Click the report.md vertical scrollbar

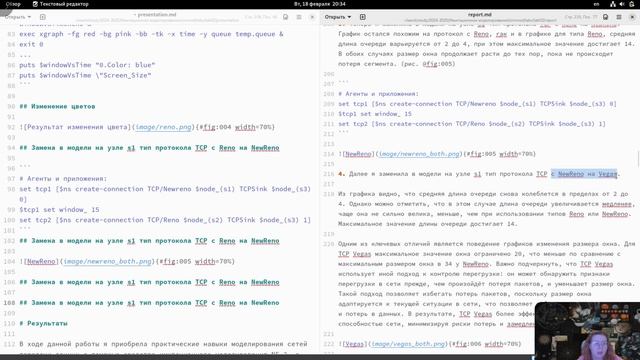tap(638, 158)
